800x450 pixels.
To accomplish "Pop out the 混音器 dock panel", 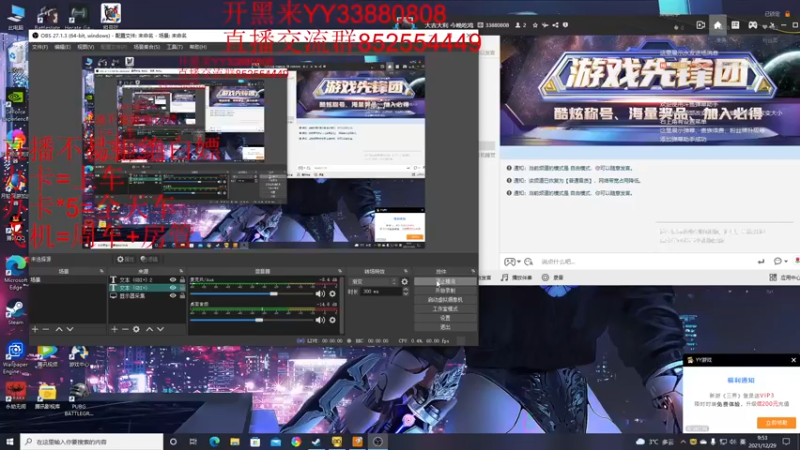I will pyautogui.click(x=339, y=271).
